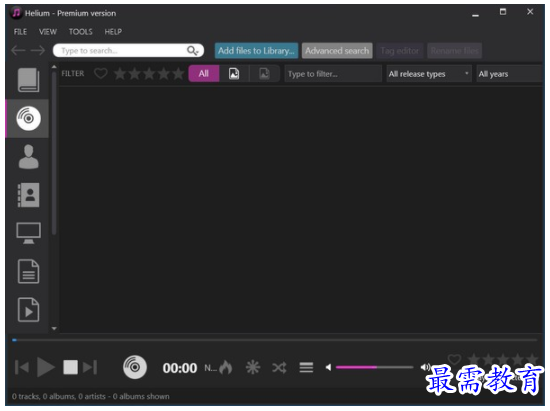Toggle the favorite heart filter
The width and height of the screenshot is (550, 411).
101,74
